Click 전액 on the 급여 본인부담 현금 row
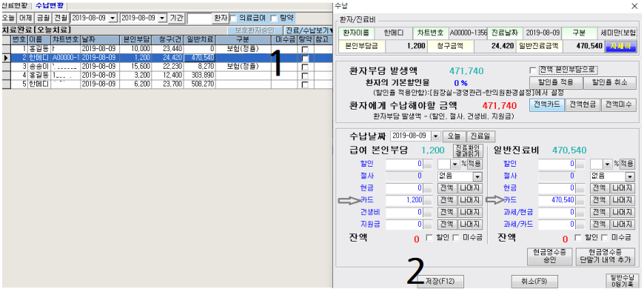 pos(447,188)
